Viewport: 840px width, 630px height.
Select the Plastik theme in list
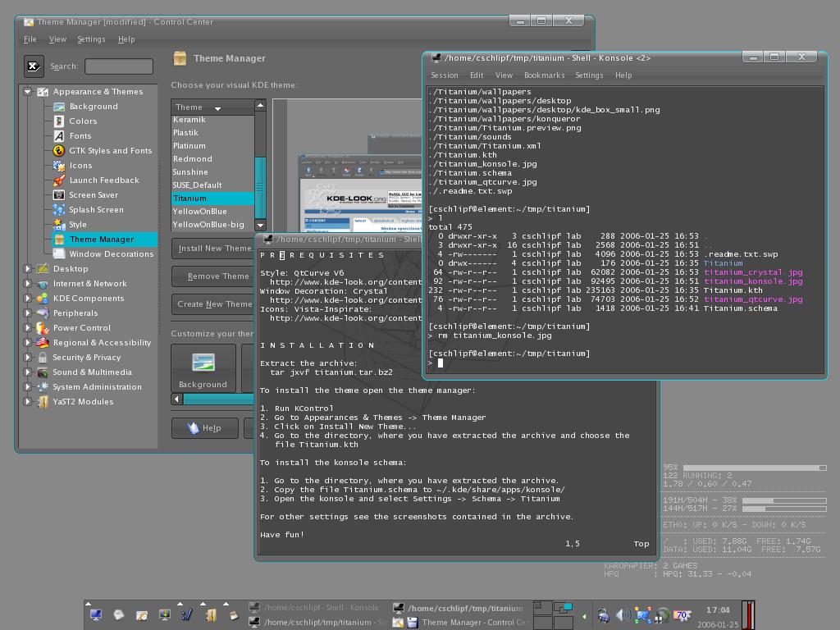click(212, 133)
